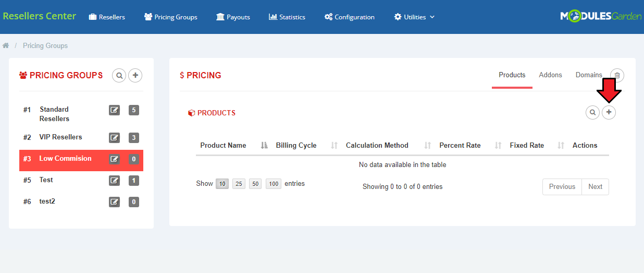Open the Utilities dropdown menu
The height and width of the screenshot is (273, 644).
[x=414, y=17]
